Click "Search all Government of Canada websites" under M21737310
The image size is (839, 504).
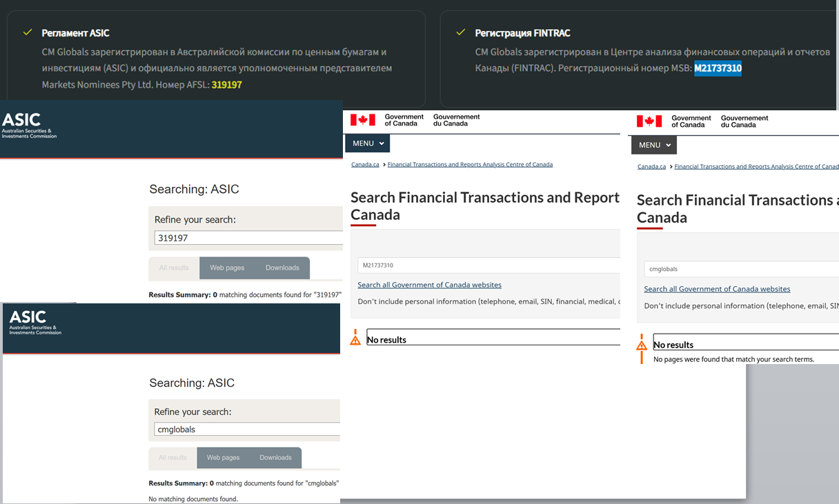(429, 285)
